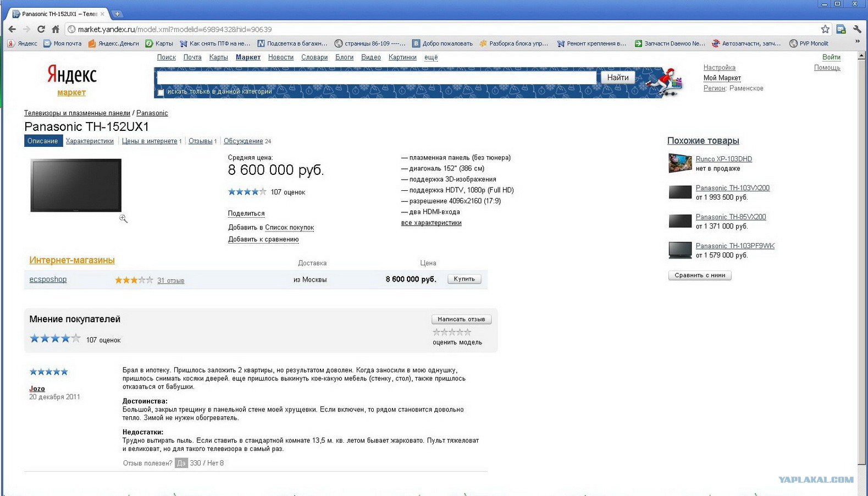The height and width of the screenshot is (496, 868).
Task: Open the Runco XP-103DHD thumbnail
Action: tap(680, 163)
